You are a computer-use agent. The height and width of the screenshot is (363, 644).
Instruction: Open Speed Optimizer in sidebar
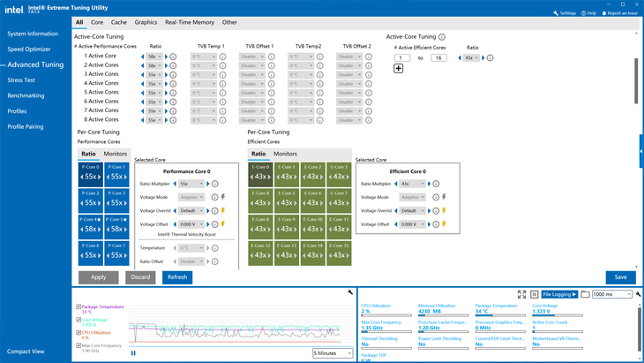(x=29, y=49)
